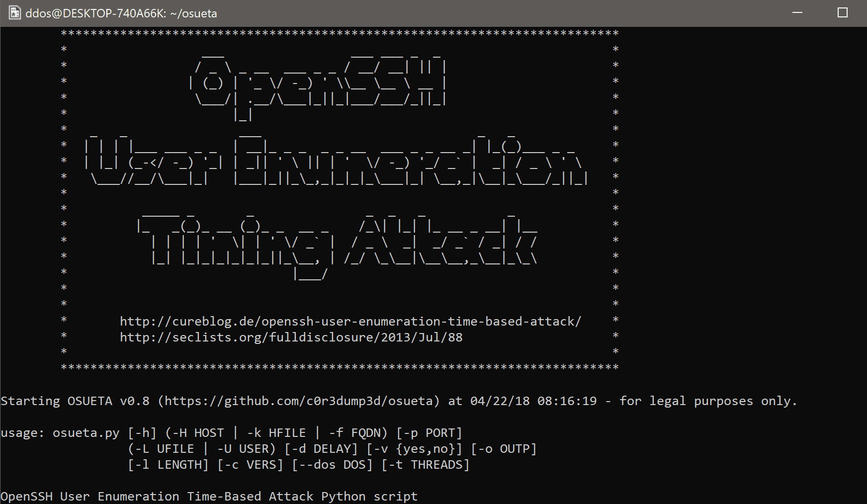Click the github.com/c0r3dump3d/osueta URL
The width and height of the screenshot is (867, 504).
(x=298, y=401)
